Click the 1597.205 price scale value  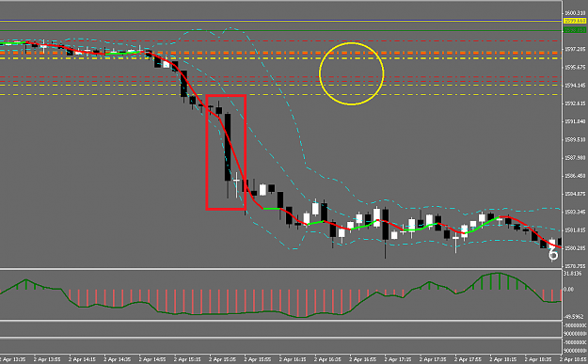tap(575, 49)
